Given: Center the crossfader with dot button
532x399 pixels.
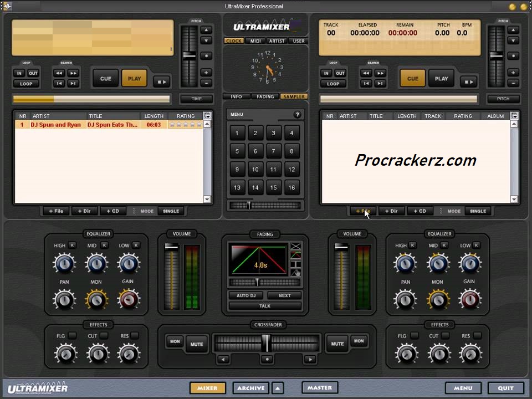Looking at the screenshot, I should point(267,359).
